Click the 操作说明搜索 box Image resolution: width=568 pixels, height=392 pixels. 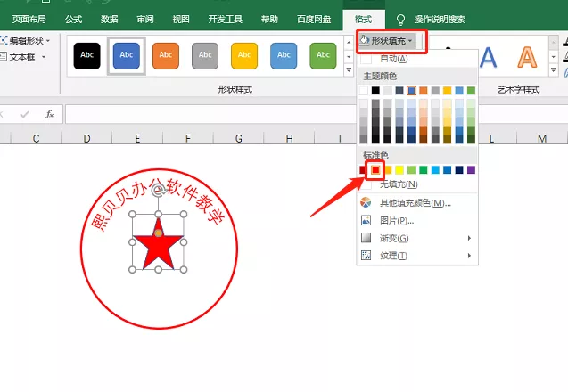point(440,20)
